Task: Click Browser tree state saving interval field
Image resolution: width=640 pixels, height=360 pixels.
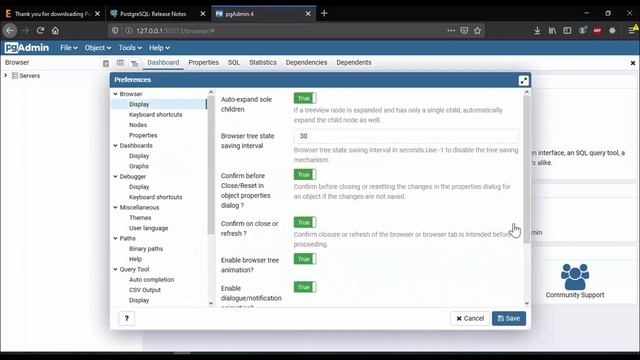Action: (x=406, y=136)
